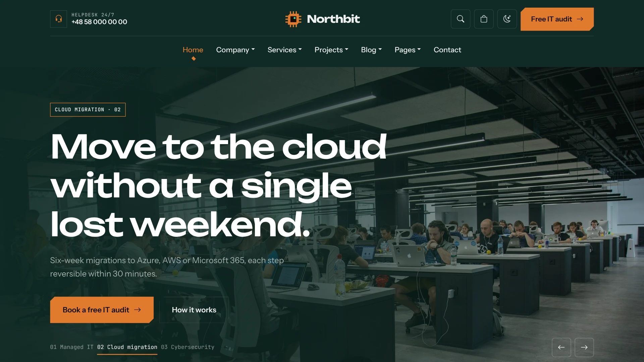Call the helpdesk number +48 58 000 00 00
The image size is (644, 362).
coord(99,22)
